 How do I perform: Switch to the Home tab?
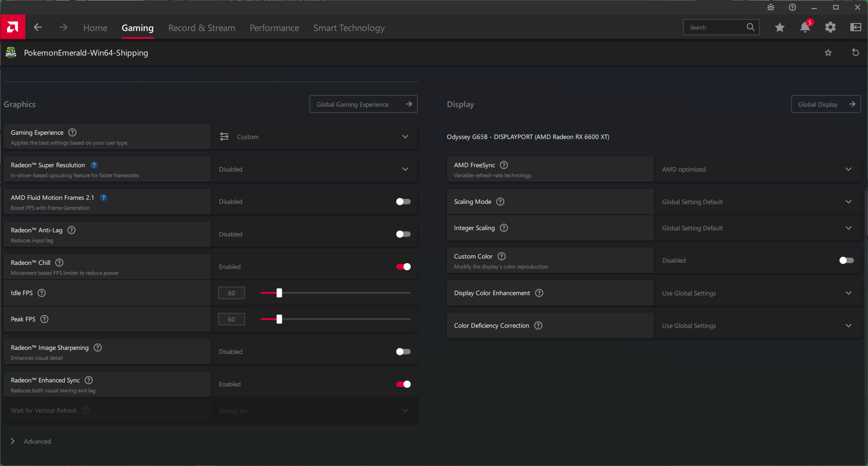[95, 28]
